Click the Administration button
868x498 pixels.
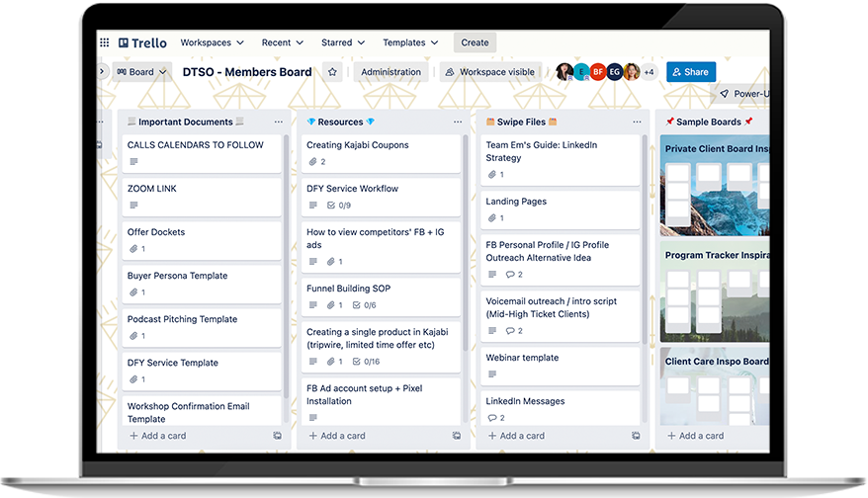391,72
